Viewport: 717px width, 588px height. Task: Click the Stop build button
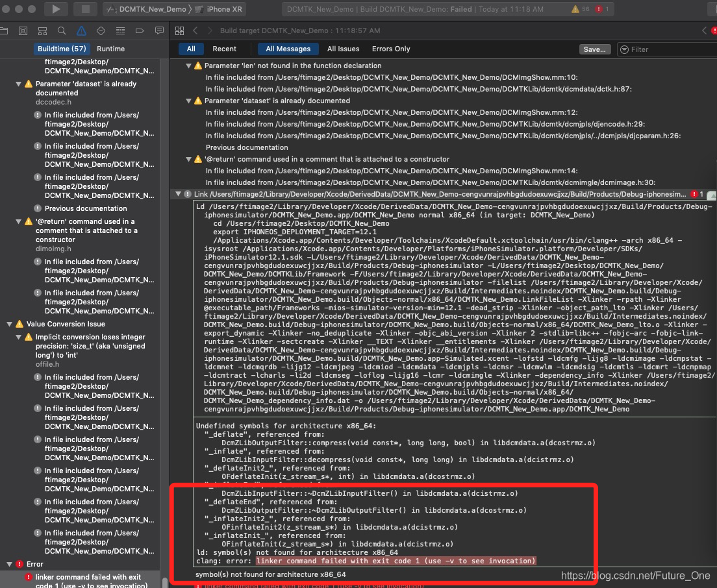click(x=86, y=9)
